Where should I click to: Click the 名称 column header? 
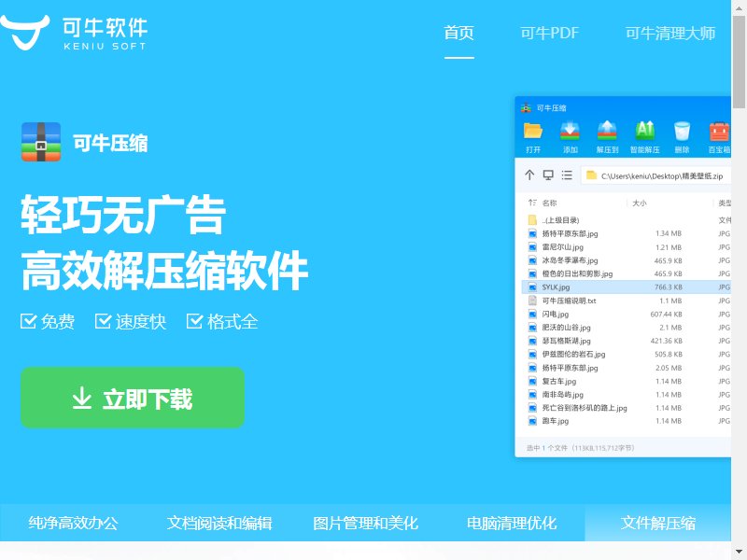click(549, 203)
